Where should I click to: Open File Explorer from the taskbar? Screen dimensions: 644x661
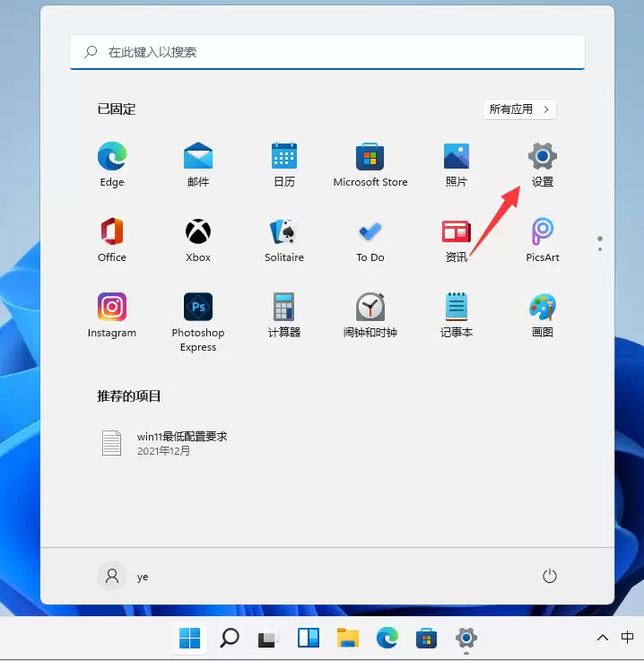[348, 638]
